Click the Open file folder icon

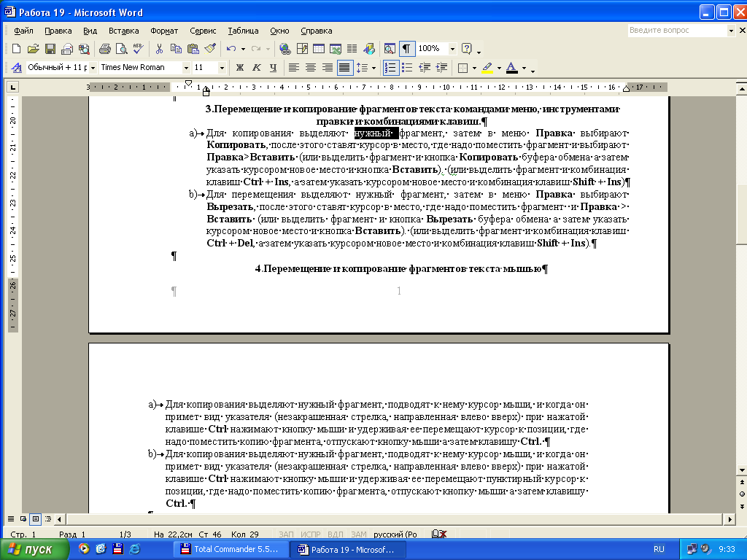(x=33, y=49)
